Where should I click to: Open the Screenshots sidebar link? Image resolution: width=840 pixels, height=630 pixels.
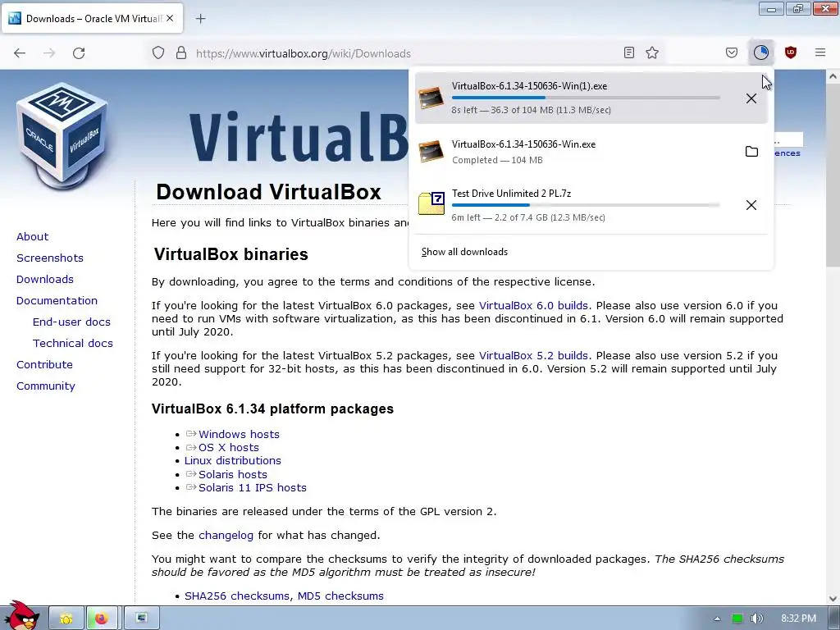click(x=50, y=258)
